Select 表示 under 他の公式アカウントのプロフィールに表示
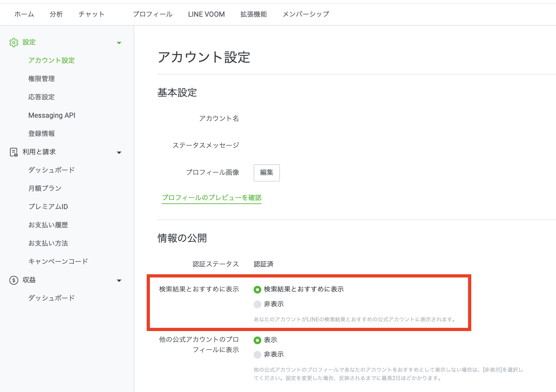 point(257,340)
